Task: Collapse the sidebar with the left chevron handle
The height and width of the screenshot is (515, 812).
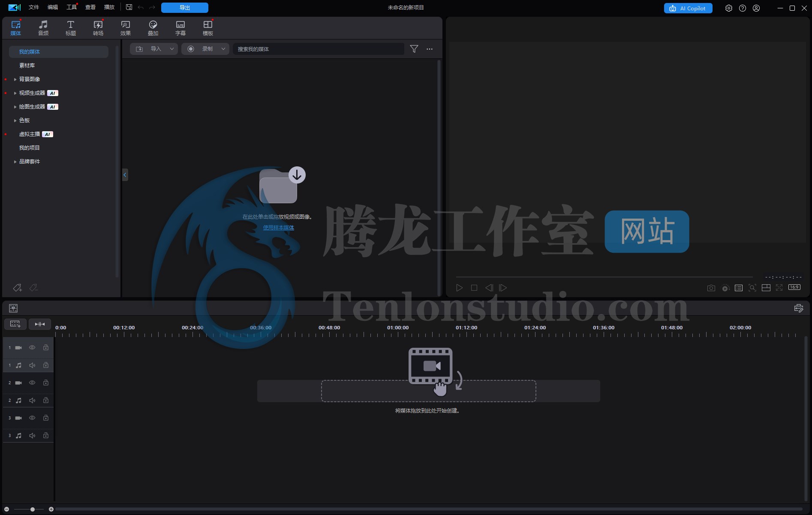Action: click(125, 175)
